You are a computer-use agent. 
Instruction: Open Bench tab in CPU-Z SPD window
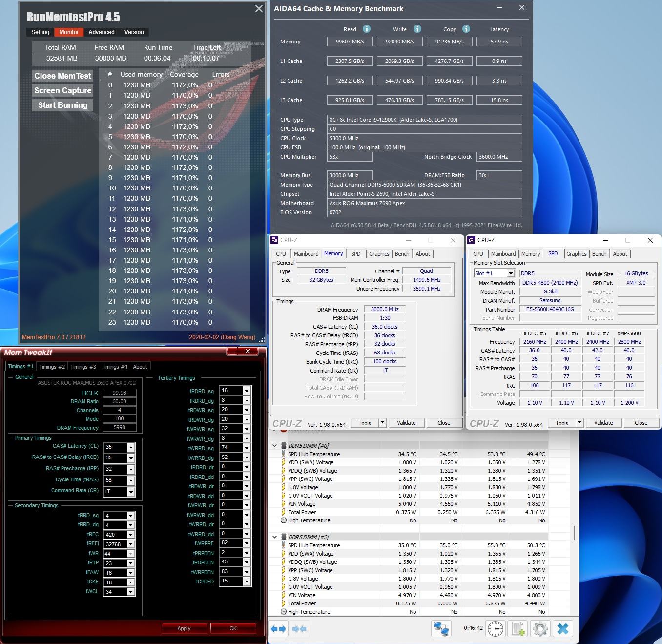click(600, 254)
